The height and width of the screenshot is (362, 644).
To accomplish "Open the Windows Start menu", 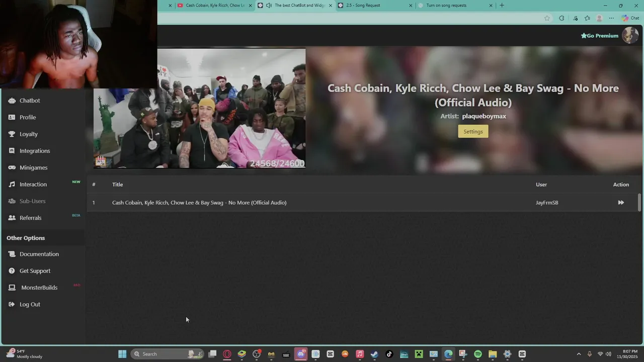I will click(122, 354).
